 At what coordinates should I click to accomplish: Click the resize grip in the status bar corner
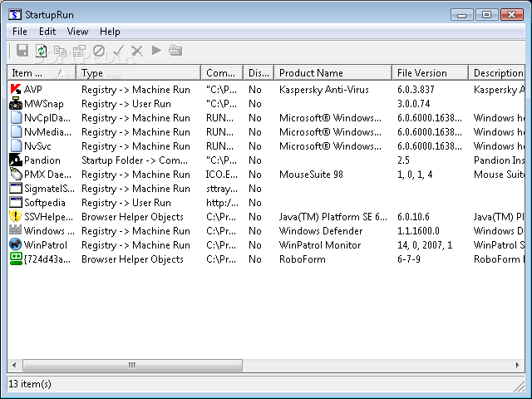point(519,386)
